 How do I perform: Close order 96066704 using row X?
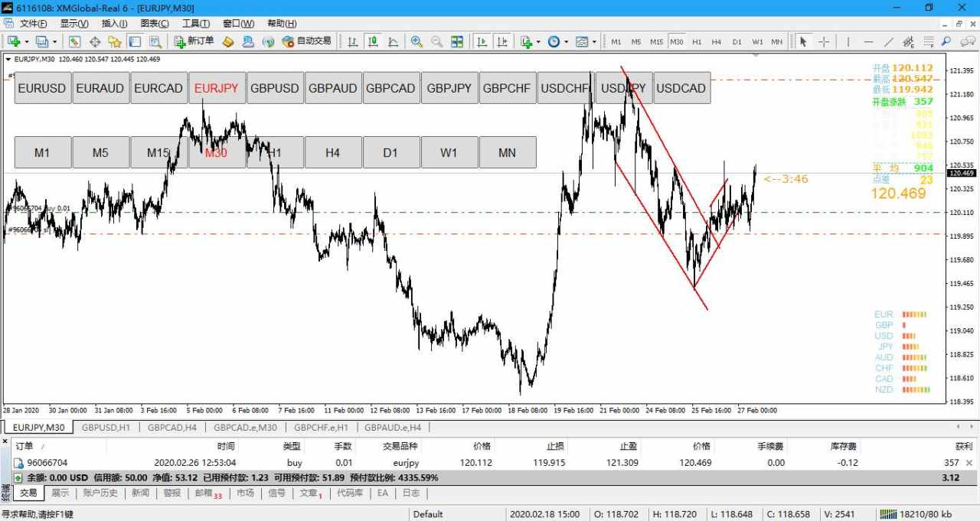click(970, 463)
